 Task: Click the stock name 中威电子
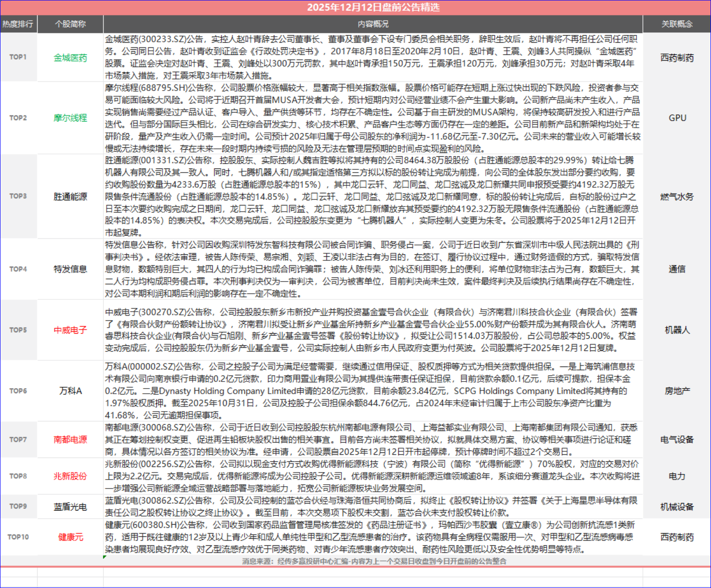tap(70, 330)
